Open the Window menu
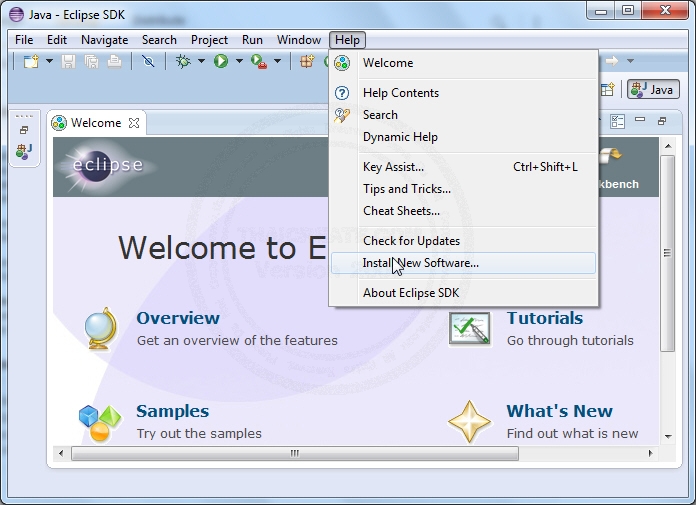 299,40
